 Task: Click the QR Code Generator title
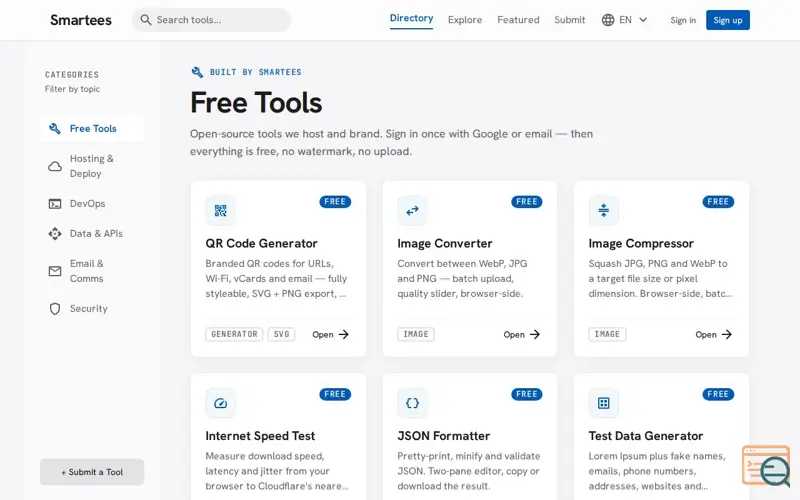click(x=261, y=243)
